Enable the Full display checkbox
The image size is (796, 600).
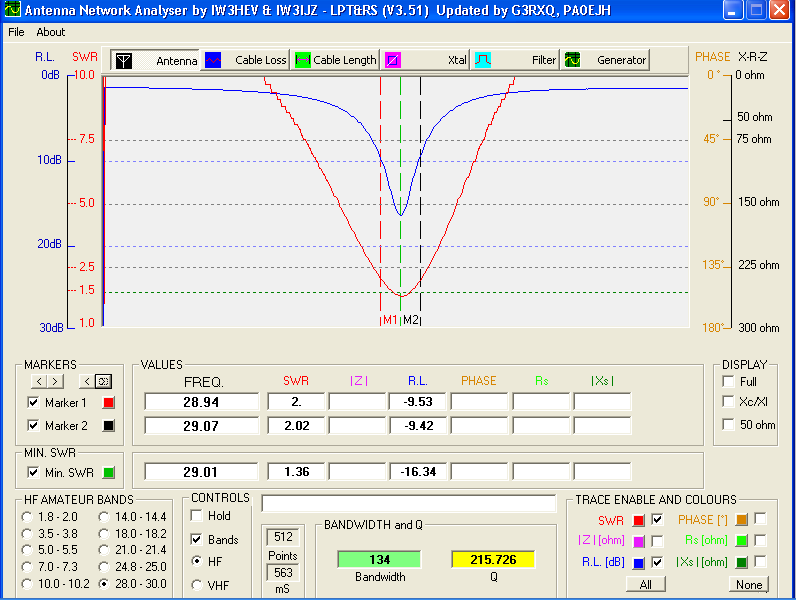[x=728, y=382]
